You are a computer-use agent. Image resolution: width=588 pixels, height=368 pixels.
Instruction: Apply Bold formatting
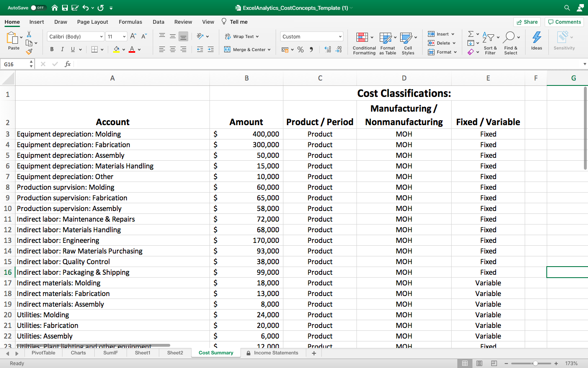coord(52,49)
